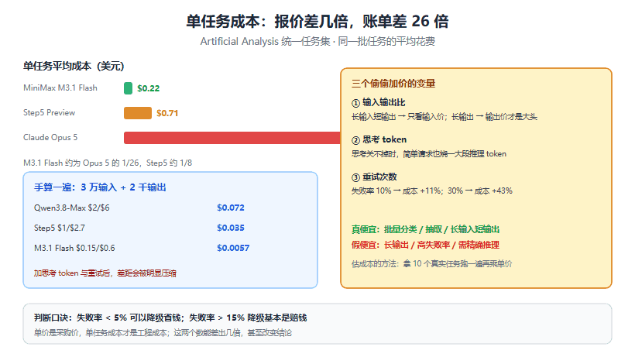This screenshot has width=635, height=364.
Task: Click the bold line starting 判断口诀
Action: [x=170, y=318]
